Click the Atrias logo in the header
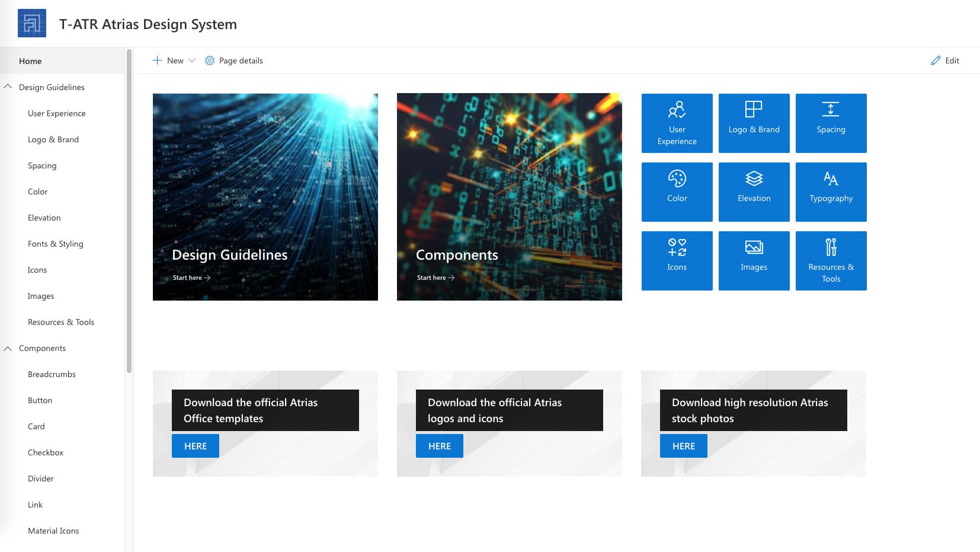980x552 pixels. click(31, 23)
